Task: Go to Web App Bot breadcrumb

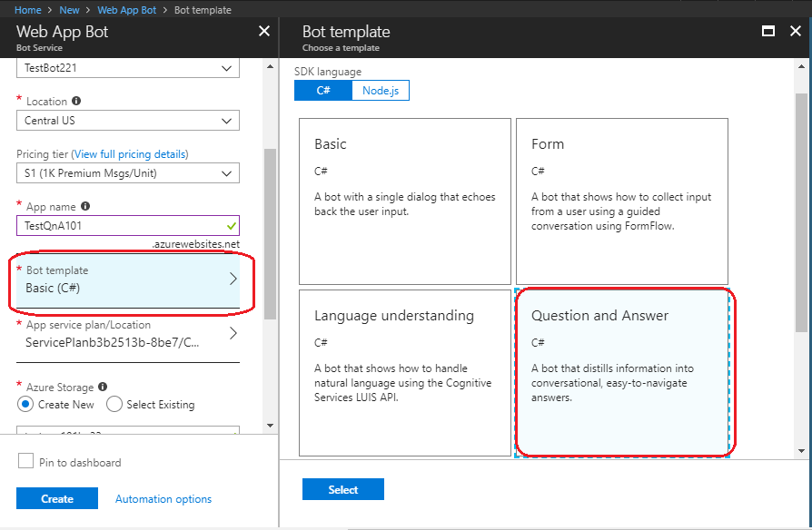Action: (127, 10)
